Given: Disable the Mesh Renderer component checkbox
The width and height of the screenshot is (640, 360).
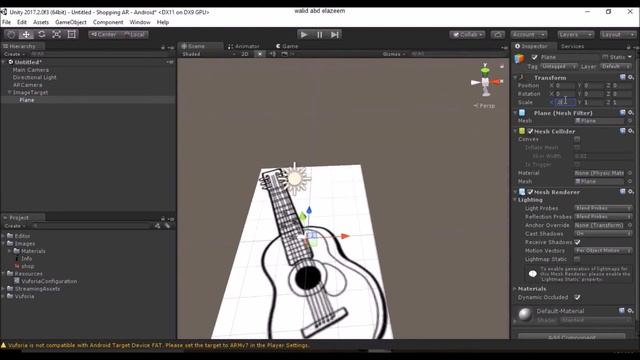Looking at the screenshot, I should [x=530, y=191].
